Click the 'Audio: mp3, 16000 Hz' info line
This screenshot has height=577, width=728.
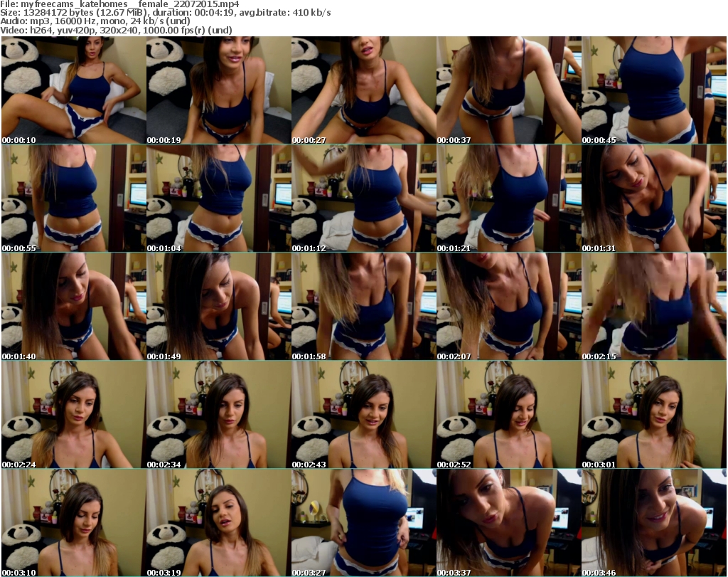[95, 21]
